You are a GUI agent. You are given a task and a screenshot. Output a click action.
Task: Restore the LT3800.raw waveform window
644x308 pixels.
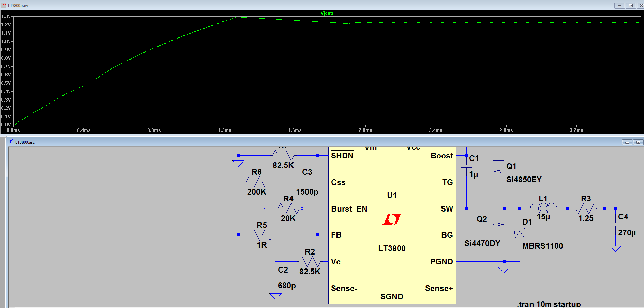tap(631, 5)
